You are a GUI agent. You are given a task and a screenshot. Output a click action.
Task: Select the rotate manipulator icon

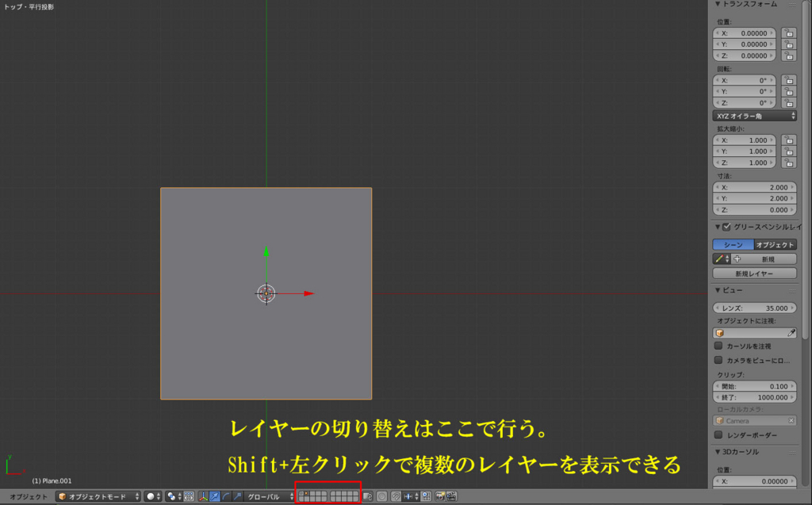coord(225,495)
